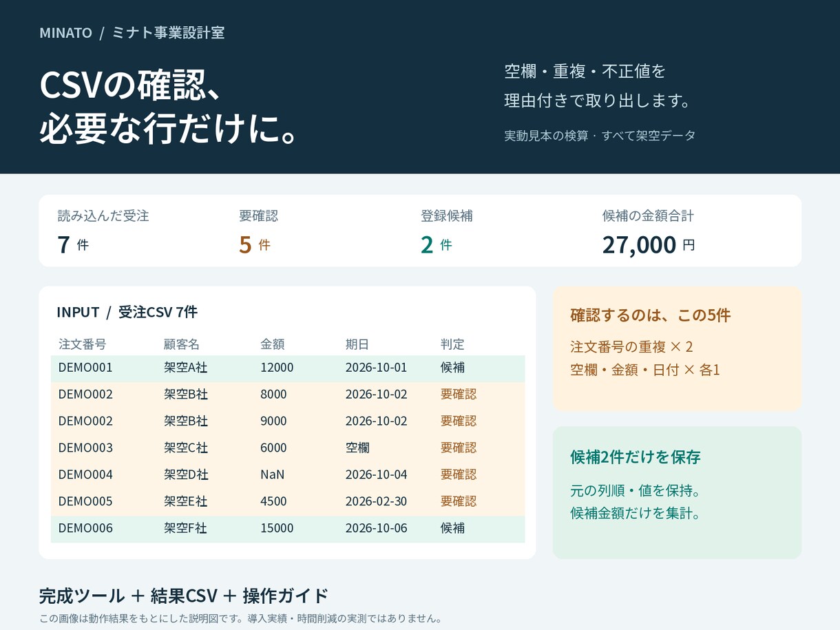
Task: Click the date cell '2026-10-04'
Action: pos(377,475)
